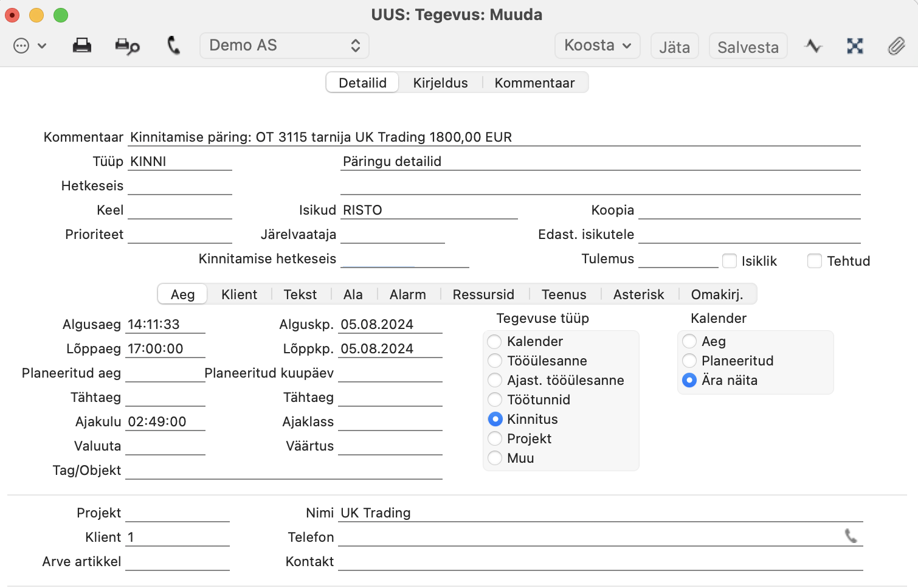
Task: Open the Koosta dropdown menu
Action: [x=598, y=46]
